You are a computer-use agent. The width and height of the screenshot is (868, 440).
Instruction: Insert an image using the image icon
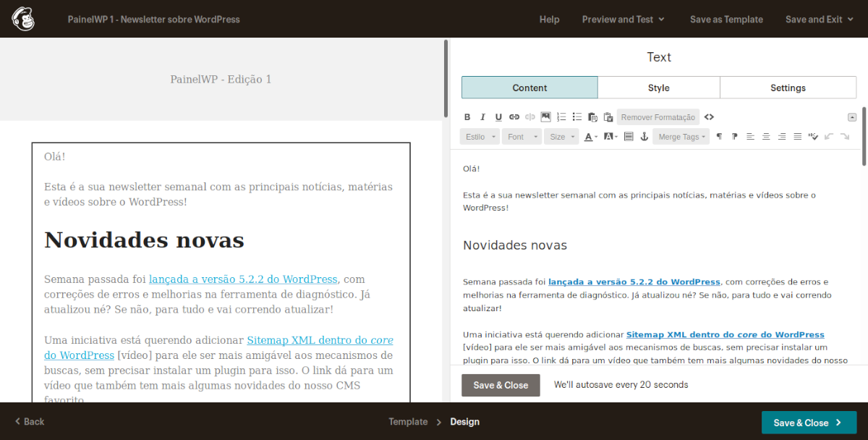point(545,117)
